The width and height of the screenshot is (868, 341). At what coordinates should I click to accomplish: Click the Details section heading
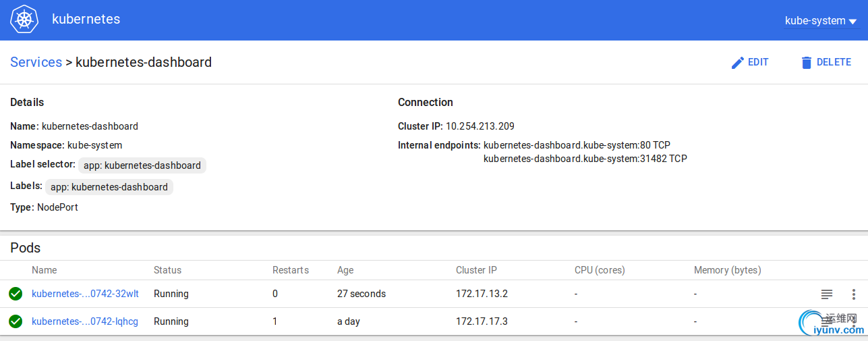click(x=27, y=103)
